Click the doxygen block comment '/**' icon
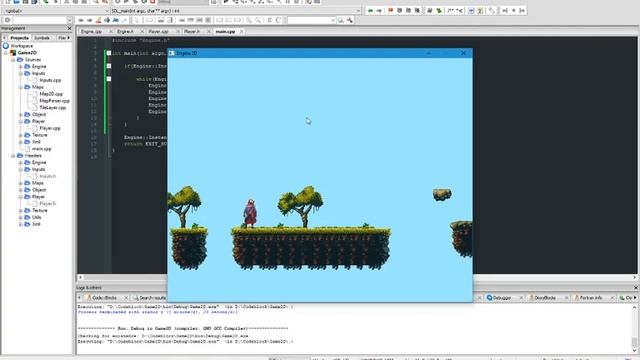The width and height of the screenshot is (640, 360). (x=451, y=11)
